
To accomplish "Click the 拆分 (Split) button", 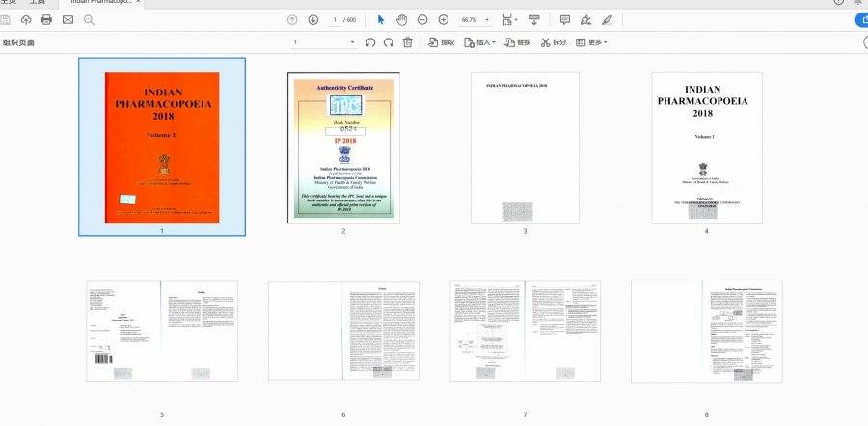I will [x=553, y=42].
